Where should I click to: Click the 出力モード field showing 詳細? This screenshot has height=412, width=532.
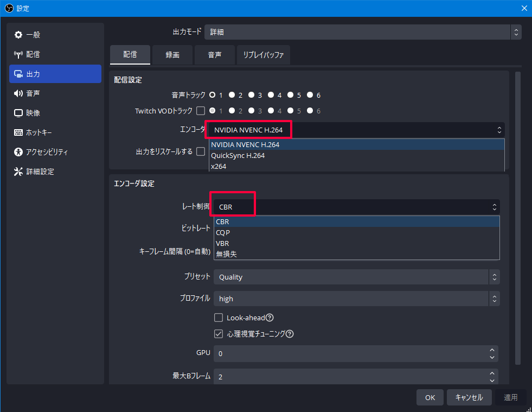click(358, 32)
